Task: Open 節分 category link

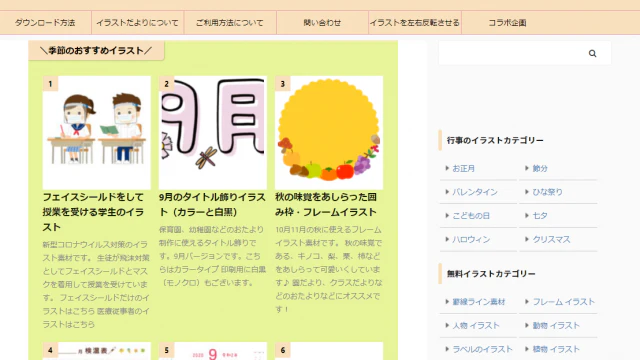Action: point(540,168)
